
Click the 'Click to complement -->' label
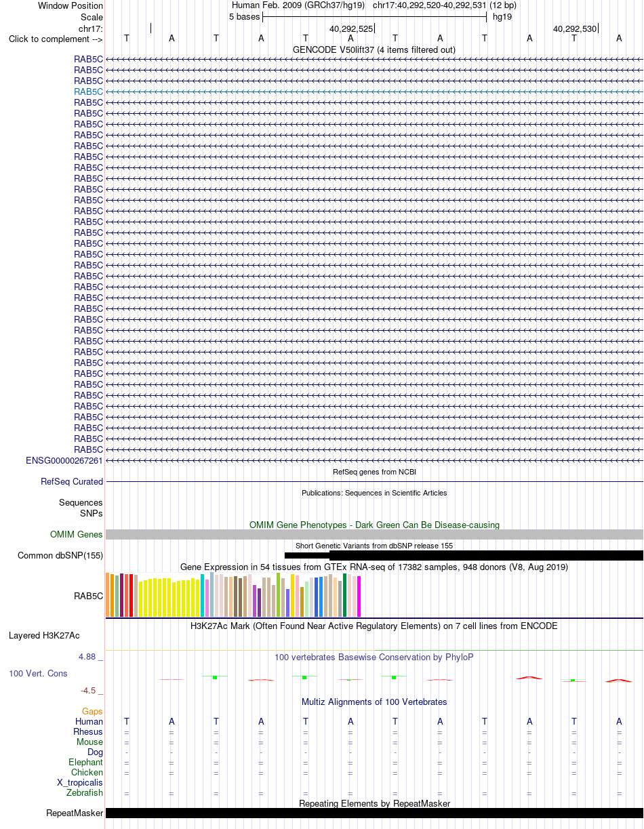point(56,39)
